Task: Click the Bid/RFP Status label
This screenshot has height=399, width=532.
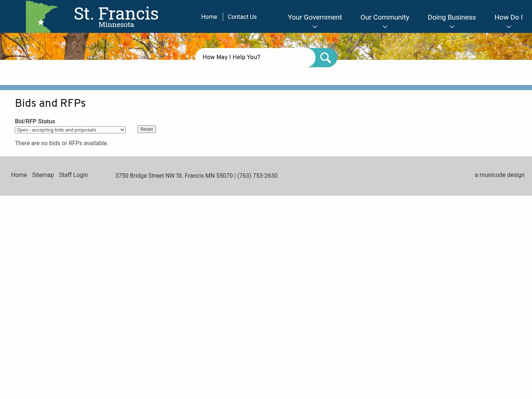Action: [x=35, y=121]
